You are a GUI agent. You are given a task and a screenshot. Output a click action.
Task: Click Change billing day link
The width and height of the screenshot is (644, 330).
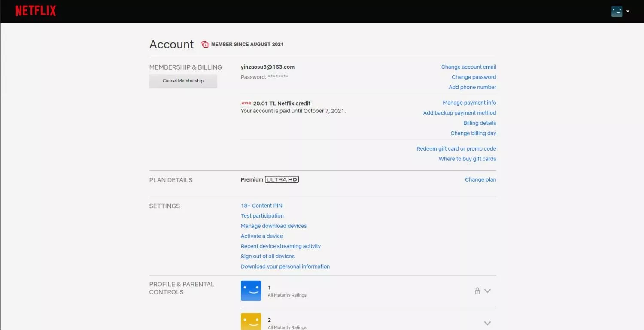[473, 133]
